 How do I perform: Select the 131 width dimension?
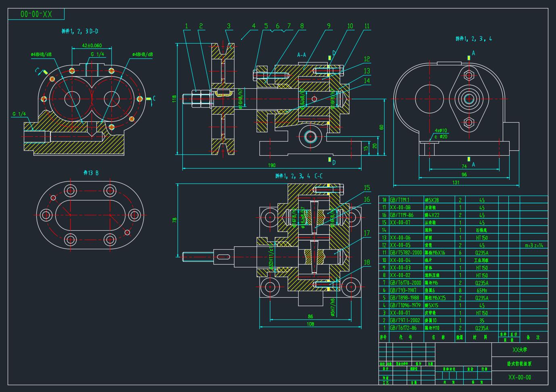point(456,182)
